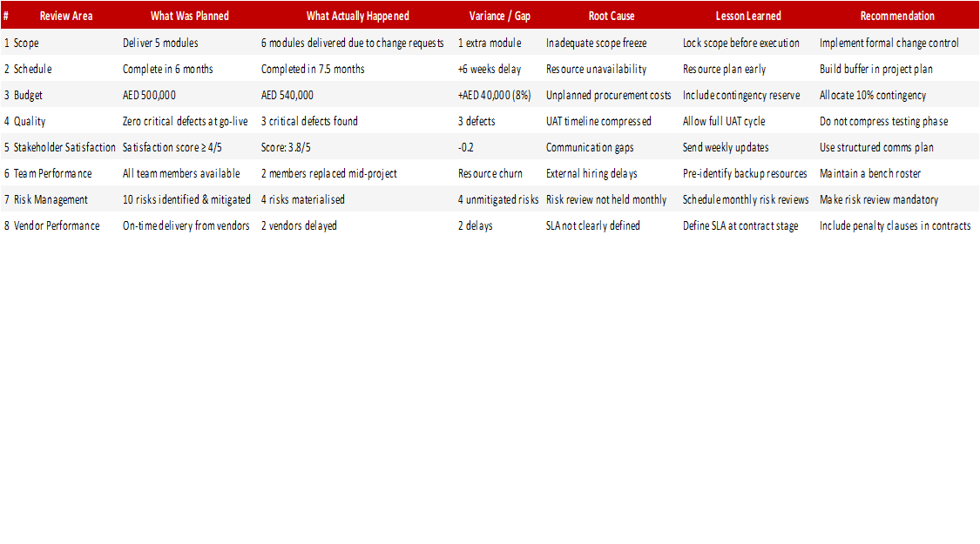980x544 pixels.
Task: Click the 'UAT timeline compressed' cell
Action: point(598,122)
